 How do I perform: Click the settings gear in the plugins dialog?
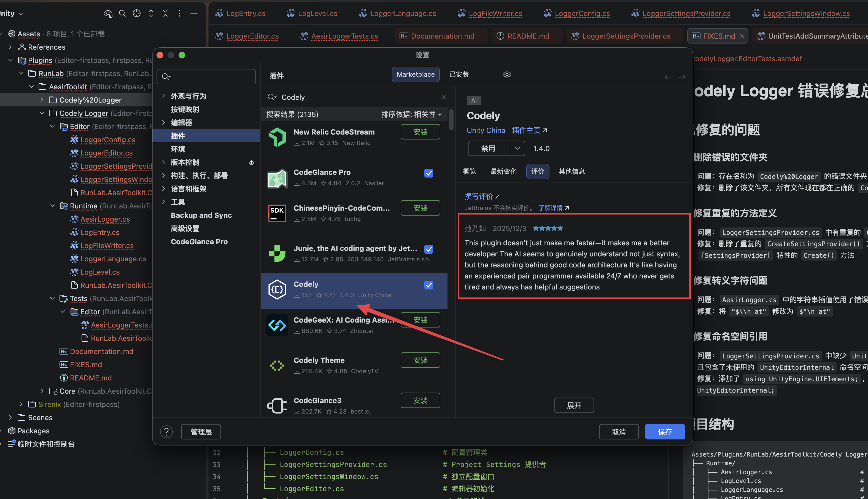click(x=507, y=74)
